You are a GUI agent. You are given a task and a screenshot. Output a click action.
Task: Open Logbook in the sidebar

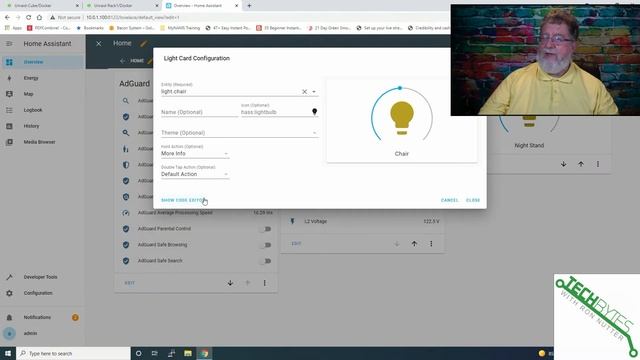(42, 110)
